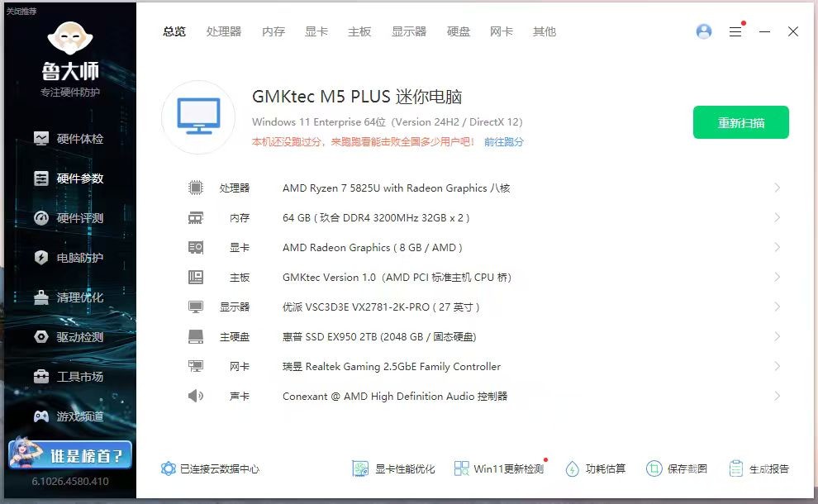Image resolution: width=818 pixels, height=504 pixels.
Task: Open Win11更新检测 tool
Action: pos(499,469)
